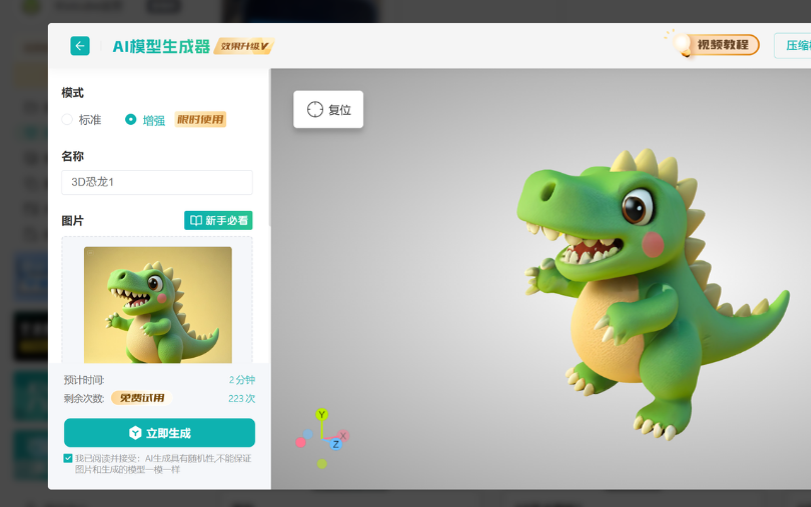The image size is (811, 507).
Task: Click the name field containing 3D恐龙1
Action: (157, 182)
